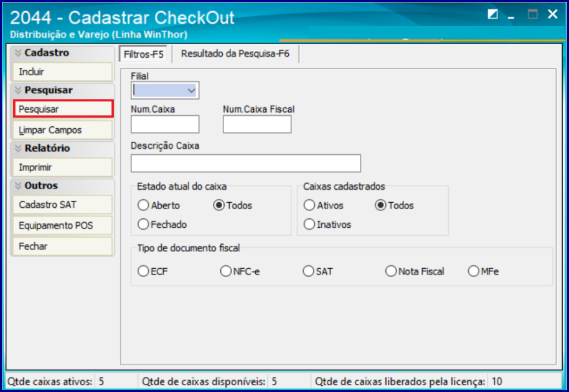Click the Pesquisar button
This screenshot has height=392, width=569.
[63, 109]
